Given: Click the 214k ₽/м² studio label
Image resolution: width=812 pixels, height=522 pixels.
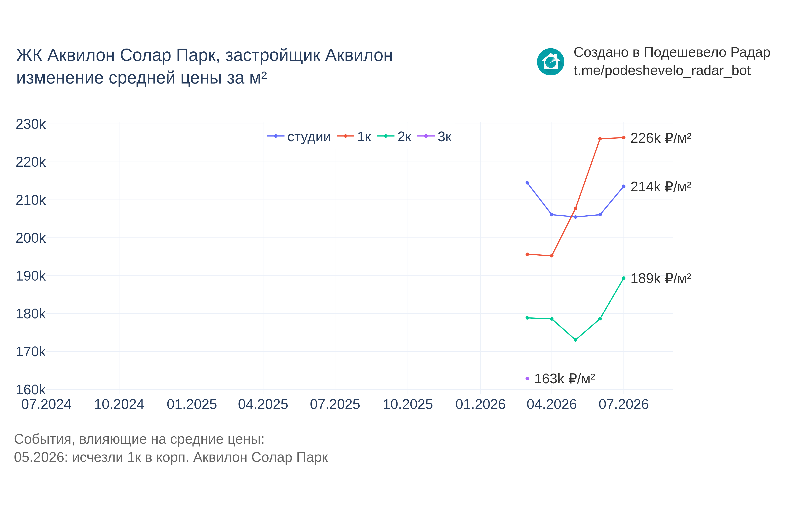Looking at the screenshot, I should pos(660,187).
